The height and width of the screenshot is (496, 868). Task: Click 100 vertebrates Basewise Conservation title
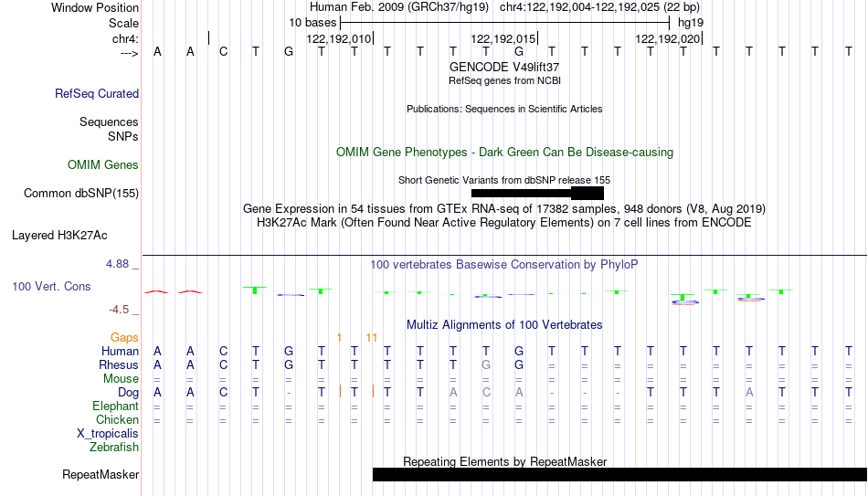point(504,265)
